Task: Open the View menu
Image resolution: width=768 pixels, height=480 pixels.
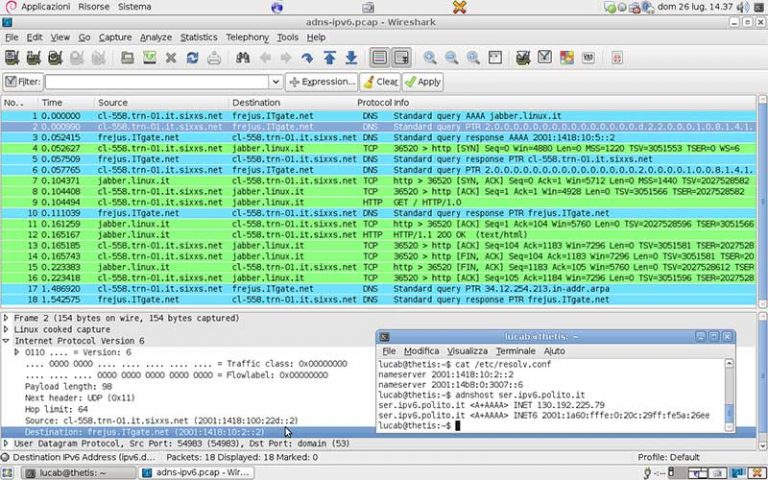Action: coord(60,37)
